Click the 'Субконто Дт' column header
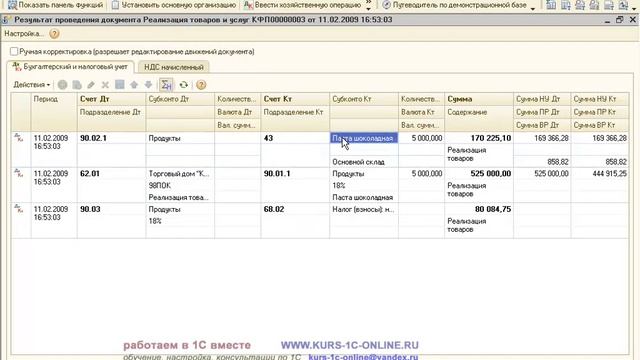This screenshot has height=360, width=640. click(180, 99)
